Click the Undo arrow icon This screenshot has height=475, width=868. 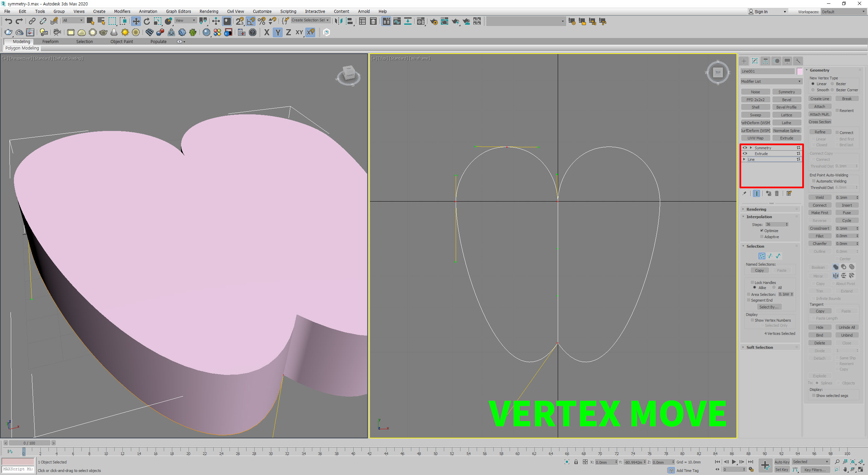[x=8, y=21]
